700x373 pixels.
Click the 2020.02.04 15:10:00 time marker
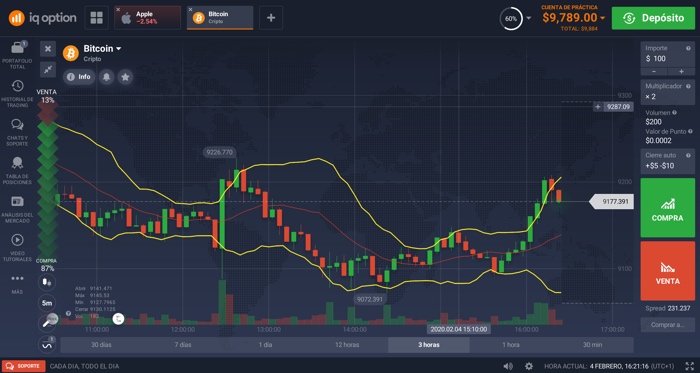tap(458, 329)
